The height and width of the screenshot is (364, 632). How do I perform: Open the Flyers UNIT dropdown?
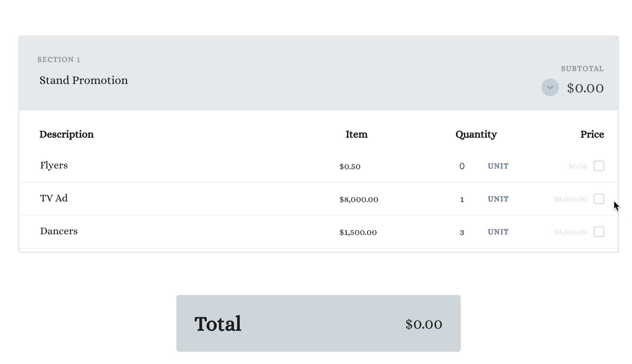498,166
